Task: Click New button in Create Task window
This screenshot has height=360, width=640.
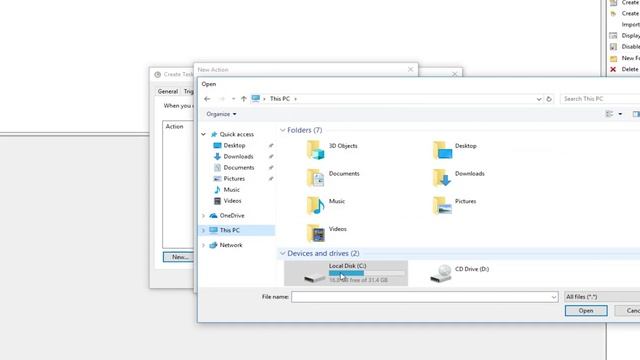Action: 178,257
